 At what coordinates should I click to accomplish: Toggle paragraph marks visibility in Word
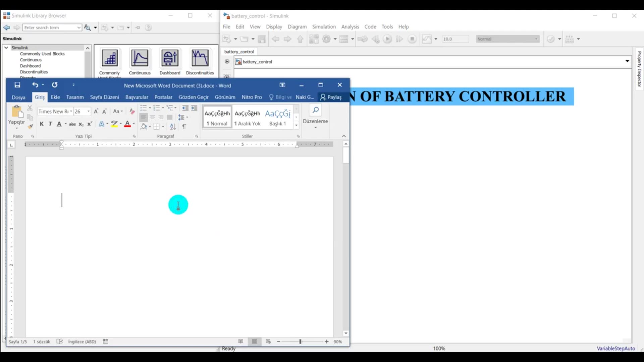[x=184, y=127]
